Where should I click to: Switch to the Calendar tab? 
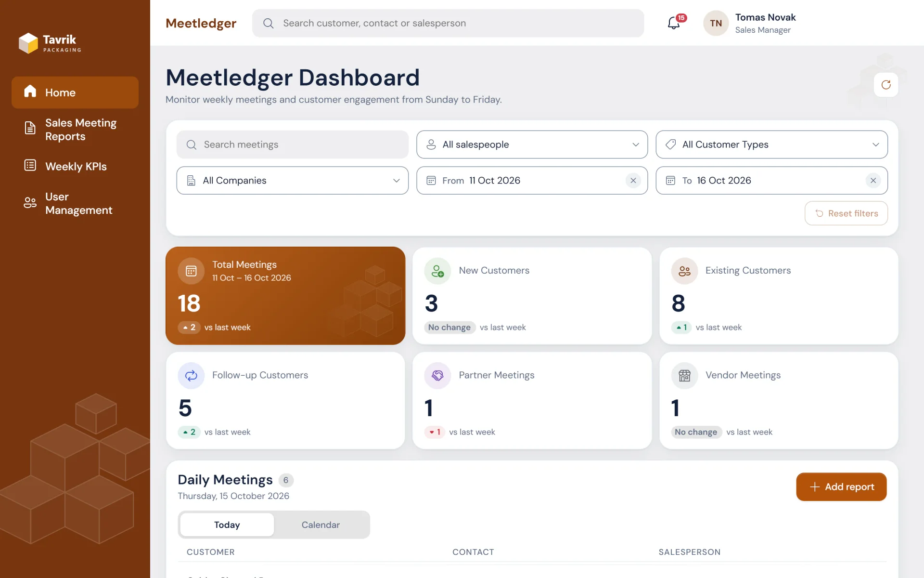(x=321, y=525)
